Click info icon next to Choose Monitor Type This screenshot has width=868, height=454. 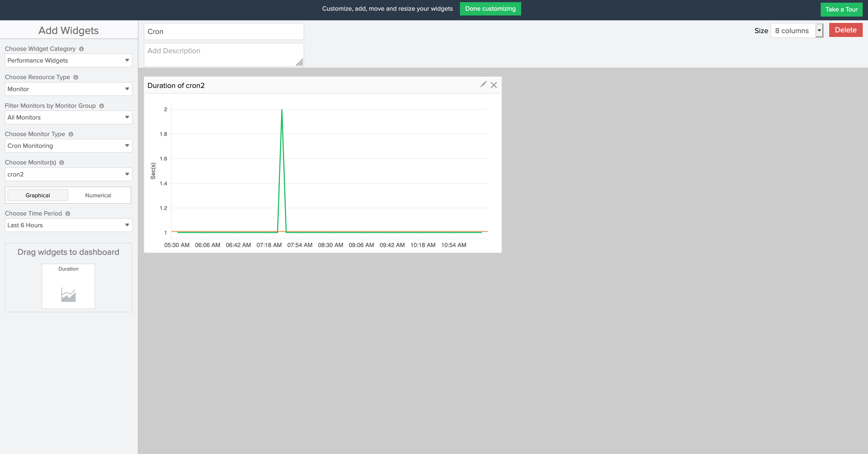pyautogui.click(x=71, y=134)
